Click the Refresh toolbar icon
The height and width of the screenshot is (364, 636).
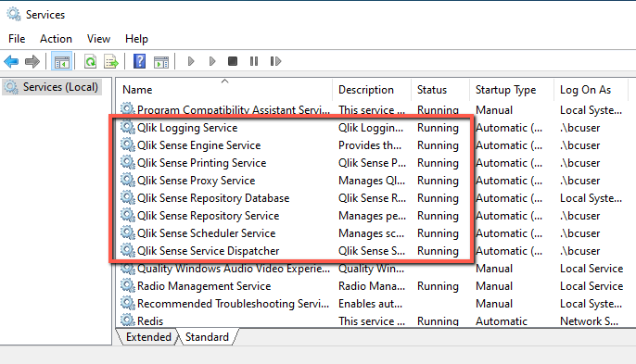tap(90, 62)
